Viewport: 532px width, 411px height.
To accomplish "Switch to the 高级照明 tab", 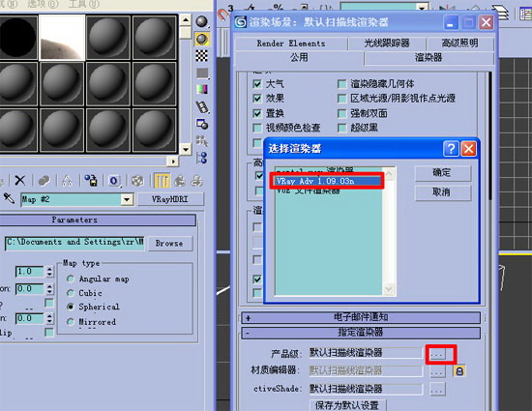I will (x=460, y=44).
